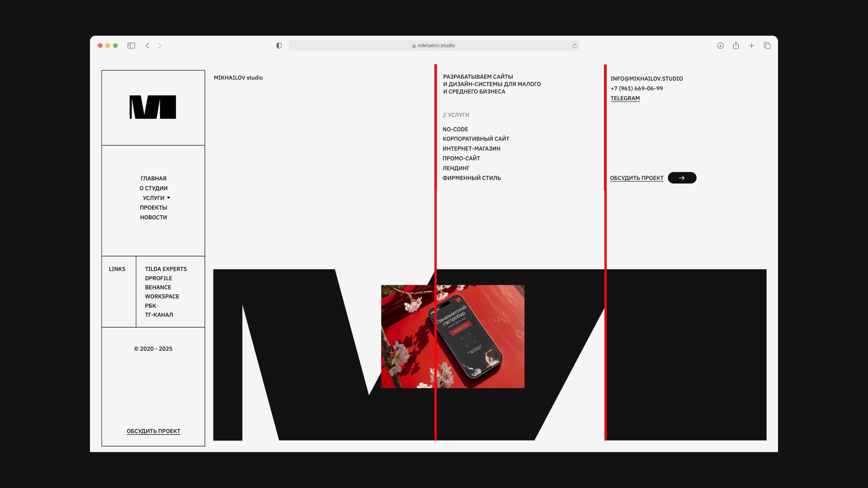Image resolution: width=868 pixels, height=488 pixels.
Task: Toggle the Safari sidebar icon
Action: coord(131,46)
